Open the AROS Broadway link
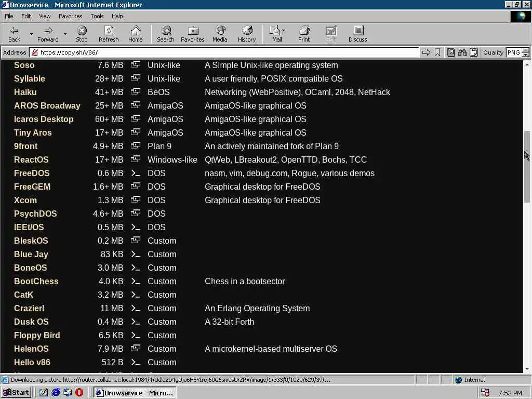Viewport: 532px width, 399px height. click(x=47, y=106)
